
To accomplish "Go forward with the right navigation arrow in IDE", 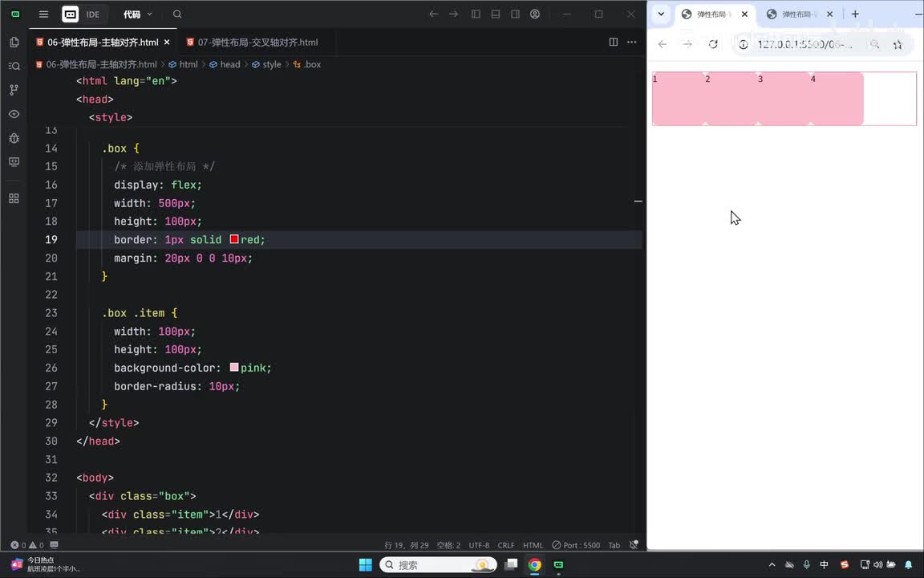I will [454, 14].
